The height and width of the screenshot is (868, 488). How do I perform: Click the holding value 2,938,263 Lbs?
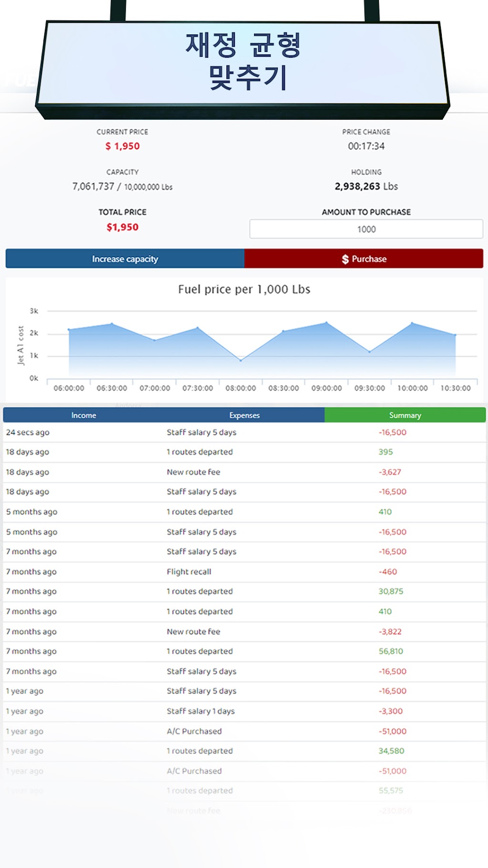[366, 186]
